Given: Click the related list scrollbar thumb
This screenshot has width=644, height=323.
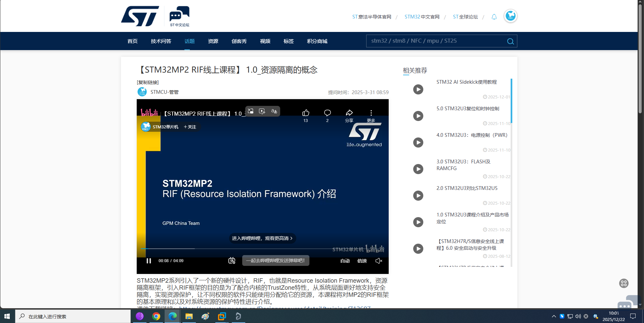Looking at the screenshot, I should (511, 101).
